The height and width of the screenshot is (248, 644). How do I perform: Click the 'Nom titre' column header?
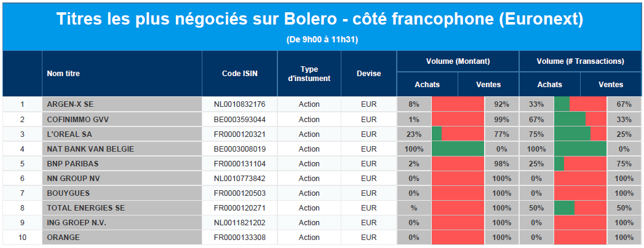63,74
